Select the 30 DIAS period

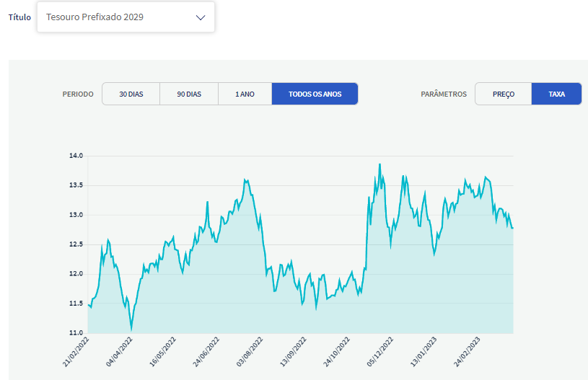(131, 94)
